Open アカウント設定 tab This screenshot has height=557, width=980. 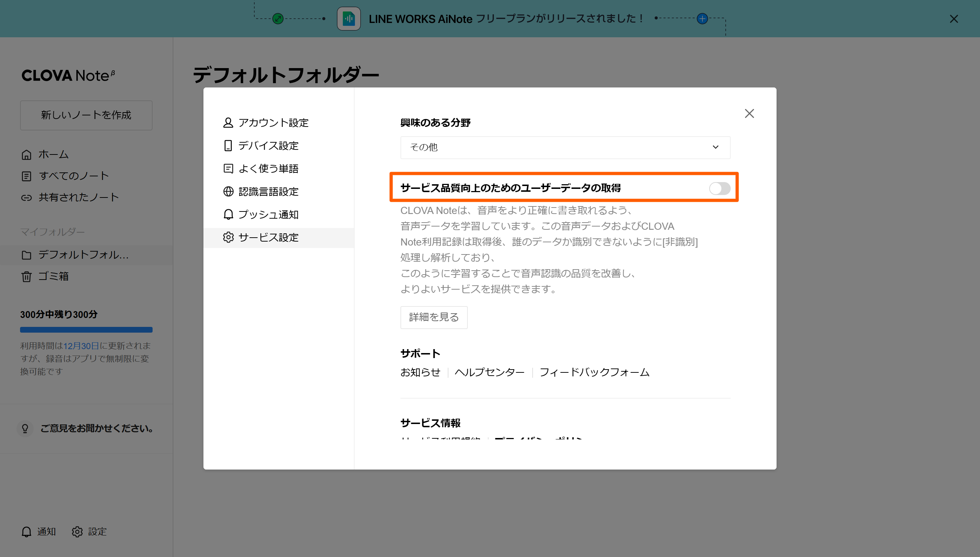pyautogui.click(x=273, y=123)
